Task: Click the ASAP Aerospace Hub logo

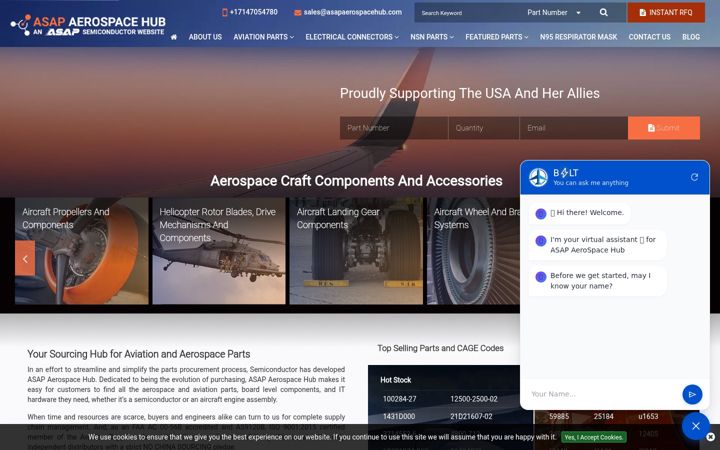Action: click(88, 25)
